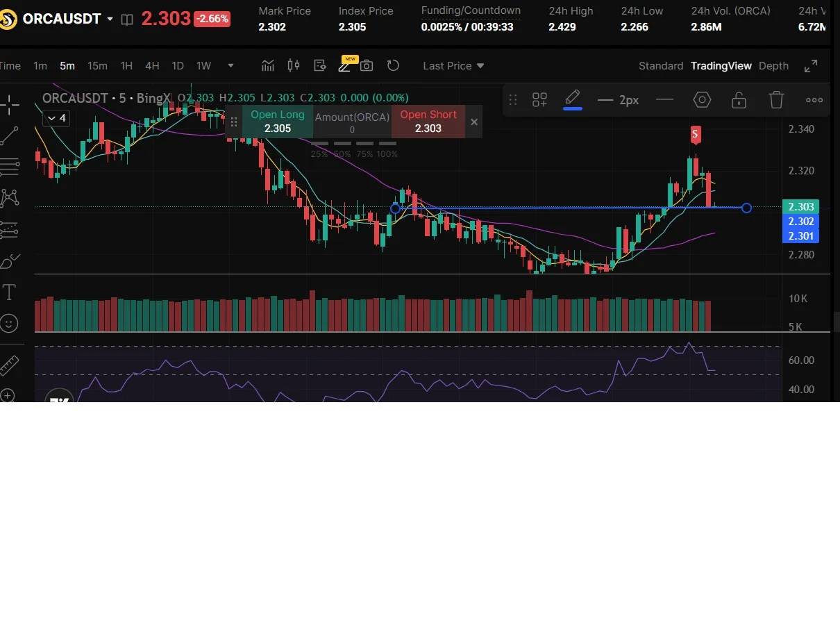Screen dimensions: 840x630
Task: Click the Funding/Countdown label
Action: (471, 10)
